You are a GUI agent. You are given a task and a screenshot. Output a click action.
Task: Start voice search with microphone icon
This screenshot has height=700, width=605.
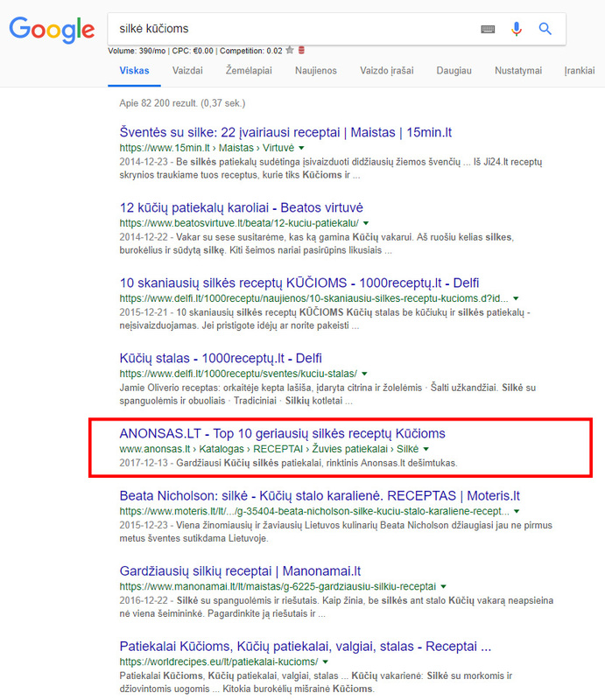(516, 29)
